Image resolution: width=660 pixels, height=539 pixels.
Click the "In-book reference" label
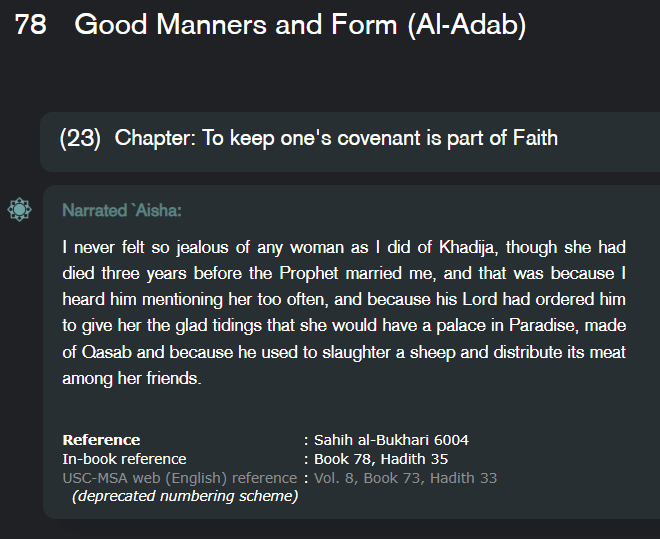click(x=124, y=459)
